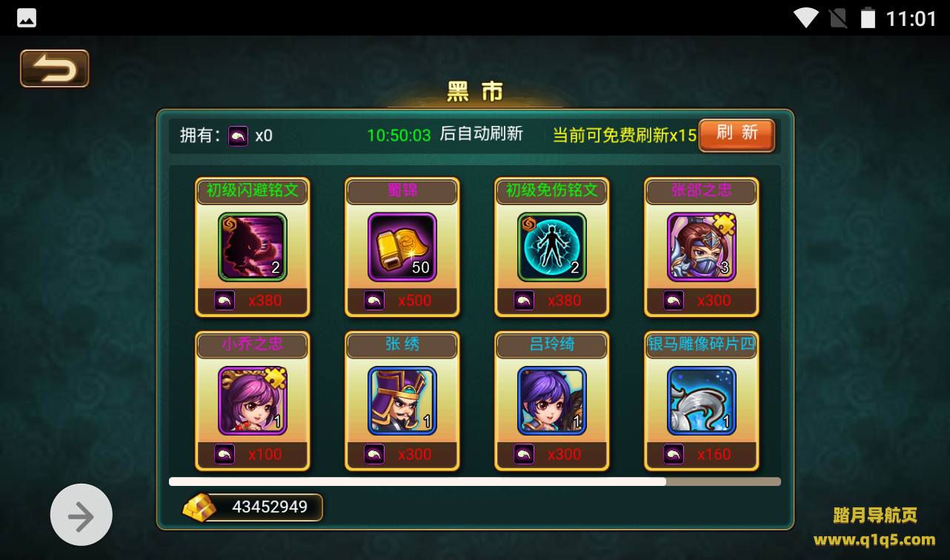Viewport: 950px width, 560px height.
Task: Click the horizontal scrollbar under the items
Action: (474, 481)
